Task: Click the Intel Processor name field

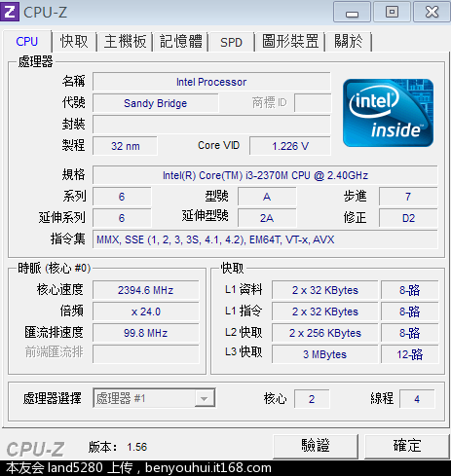Action: click(211, 82)
